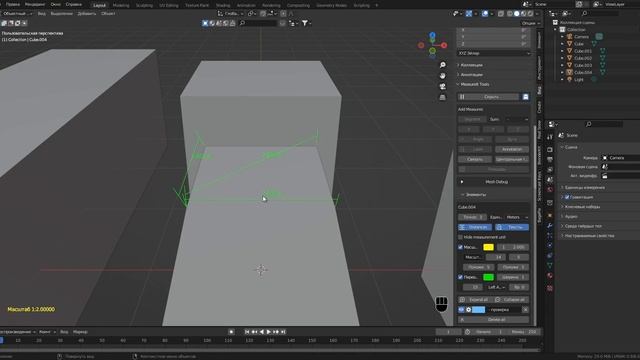The width and height of the screenshot is (640, 360).
Task: Enable Hide measurement unit checkbox
Action: tap(460, 237)
